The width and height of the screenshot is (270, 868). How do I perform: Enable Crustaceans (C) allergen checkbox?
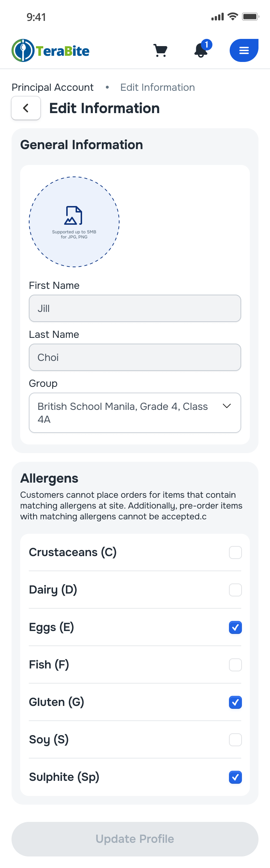[x=235, y=552]
